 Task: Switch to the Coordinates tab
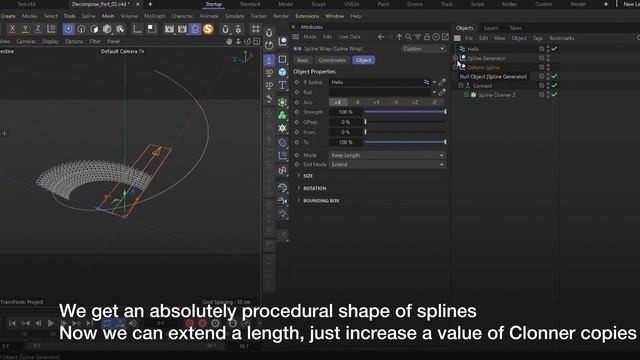coord(332,60)
